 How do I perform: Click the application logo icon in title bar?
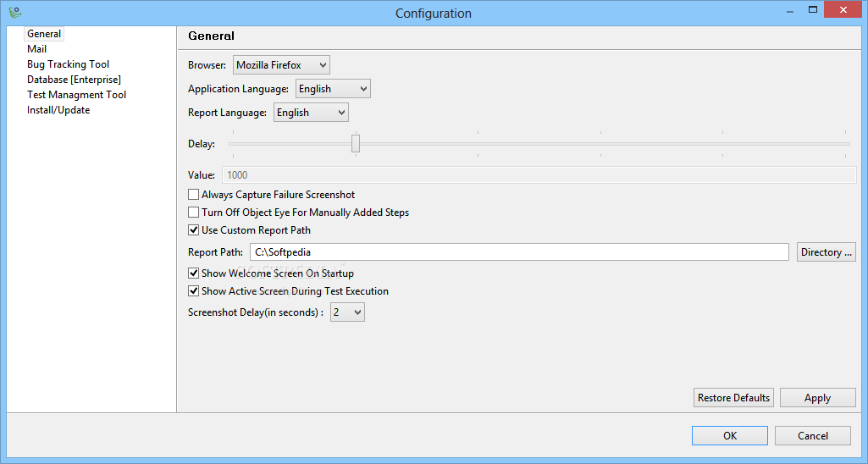(x=15, y=12)
